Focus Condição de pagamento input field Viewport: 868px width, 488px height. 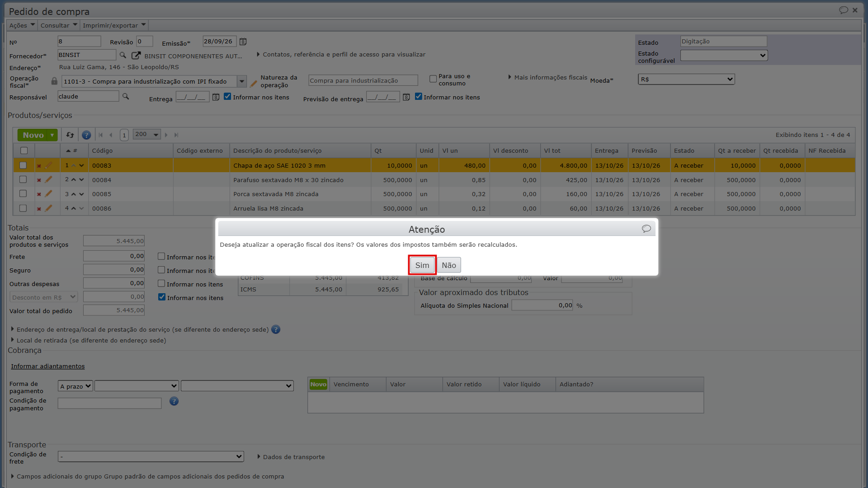coord(109,403)
